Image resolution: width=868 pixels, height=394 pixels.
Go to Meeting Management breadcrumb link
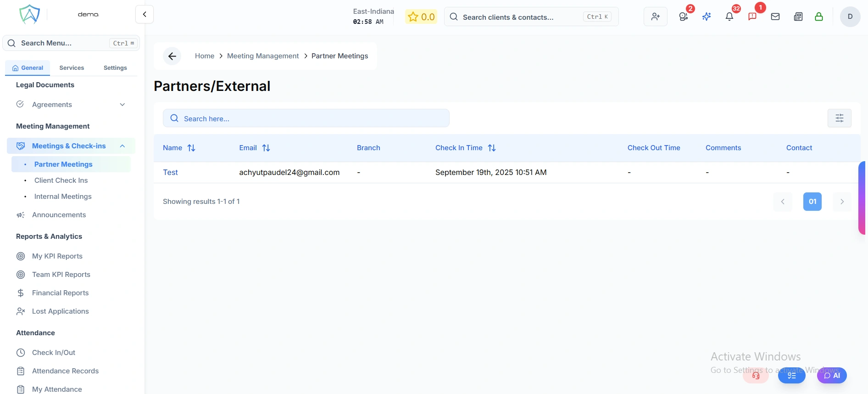[262, 56]
